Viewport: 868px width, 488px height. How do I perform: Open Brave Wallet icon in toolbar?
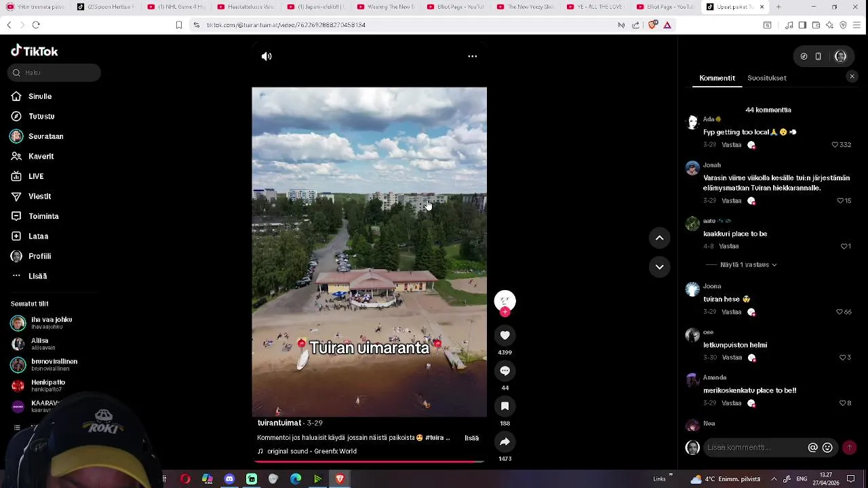point(816,25)
